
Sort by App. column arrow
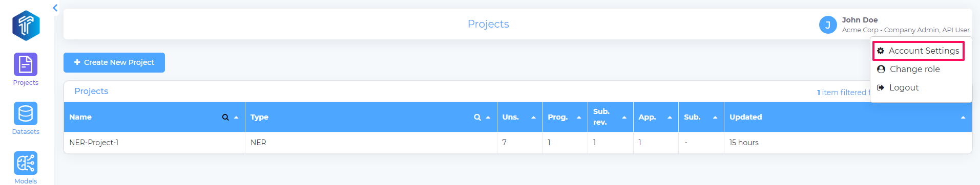[670, 117]
